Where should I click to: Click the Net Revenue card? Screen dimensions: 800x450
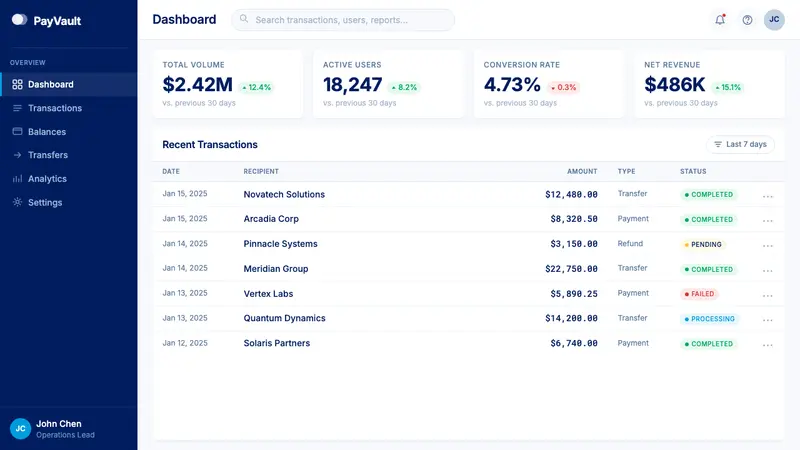tap(710, 84)
